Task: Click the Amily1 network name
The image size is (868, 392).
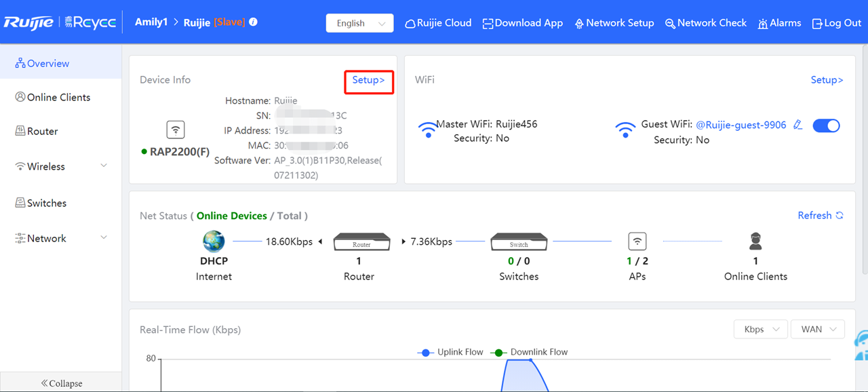Action: [151, 22]
